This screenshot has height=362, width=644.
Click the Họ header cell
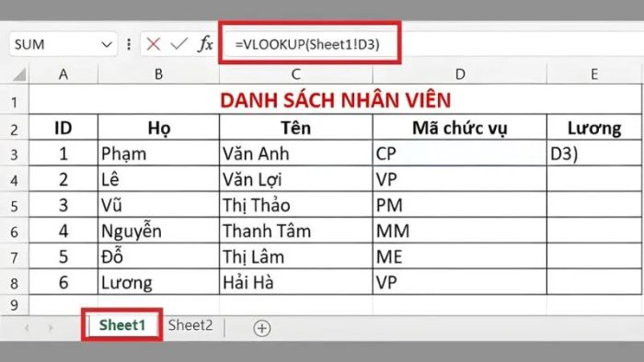tap(158, 128)
